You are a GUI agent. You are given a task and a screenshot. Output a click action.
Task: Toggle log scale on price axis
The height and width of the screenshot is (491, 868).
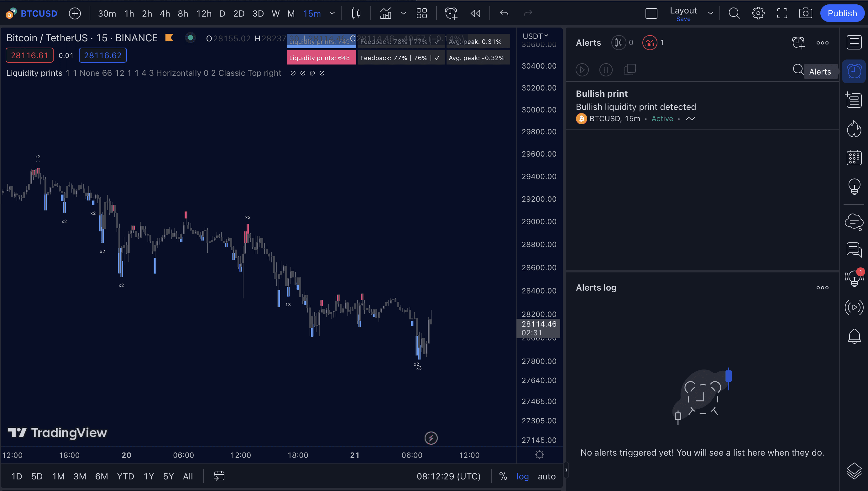click(523, 476)
